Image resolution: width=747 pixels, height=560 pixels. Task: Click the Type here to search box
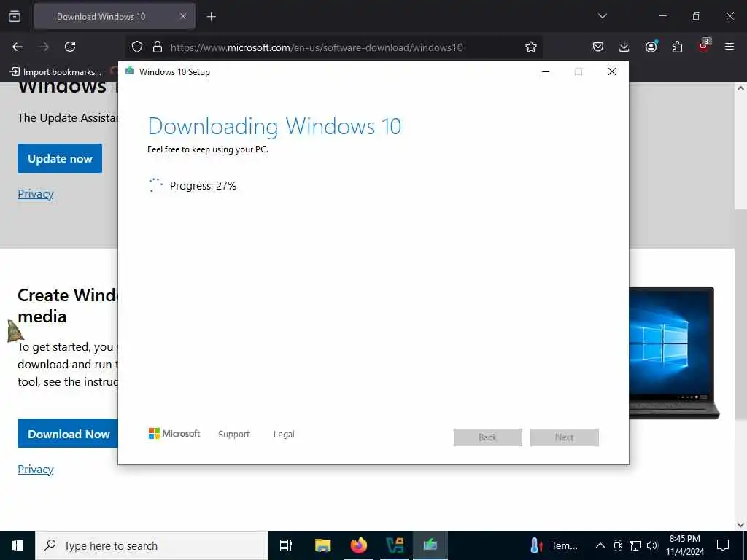152,545
